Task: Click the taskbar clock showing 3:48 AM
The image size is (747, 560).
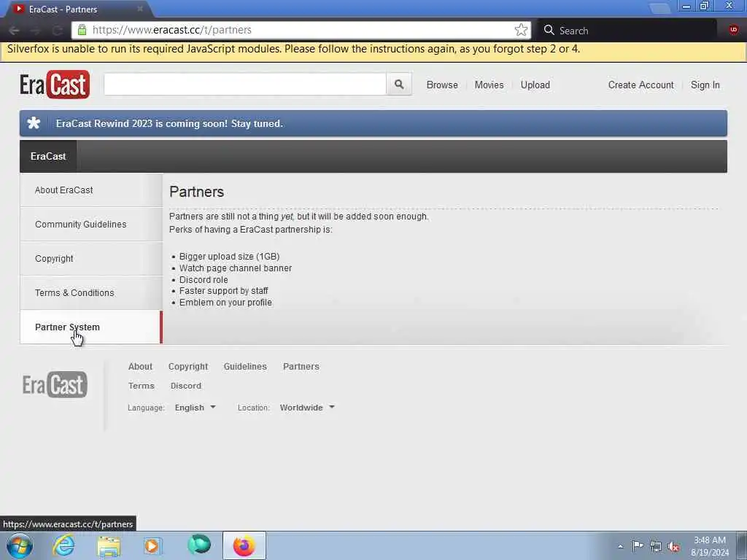Action: tap(709, 546)
